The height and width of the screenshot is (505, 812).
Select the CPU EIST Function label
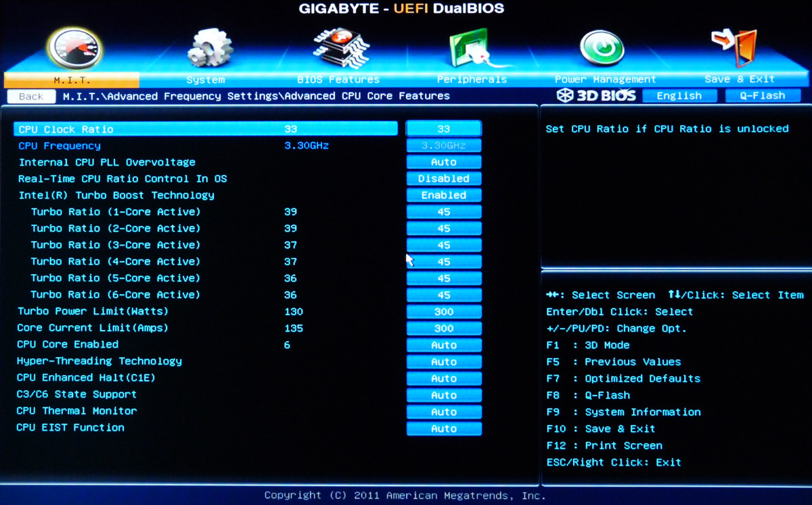coord(70,427)
